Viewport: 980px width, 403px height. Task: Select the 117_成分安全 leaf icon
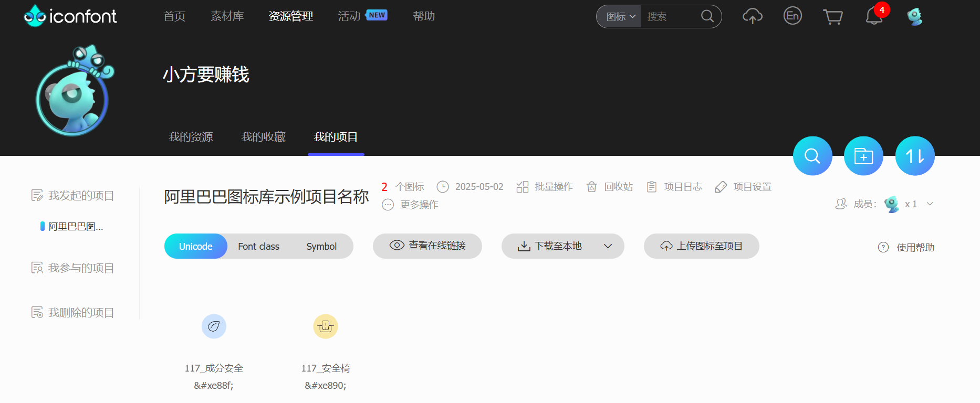point(214,326)
